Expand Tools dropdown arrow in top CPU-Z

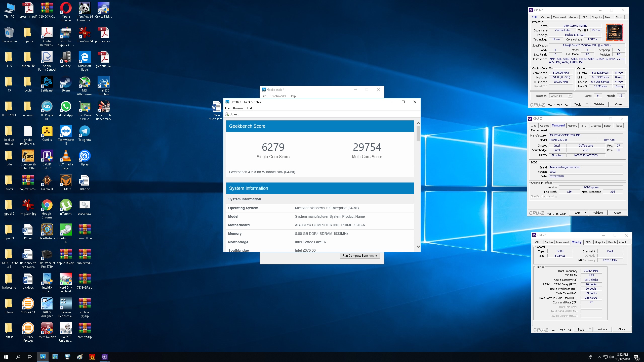[x=587, y=104]
